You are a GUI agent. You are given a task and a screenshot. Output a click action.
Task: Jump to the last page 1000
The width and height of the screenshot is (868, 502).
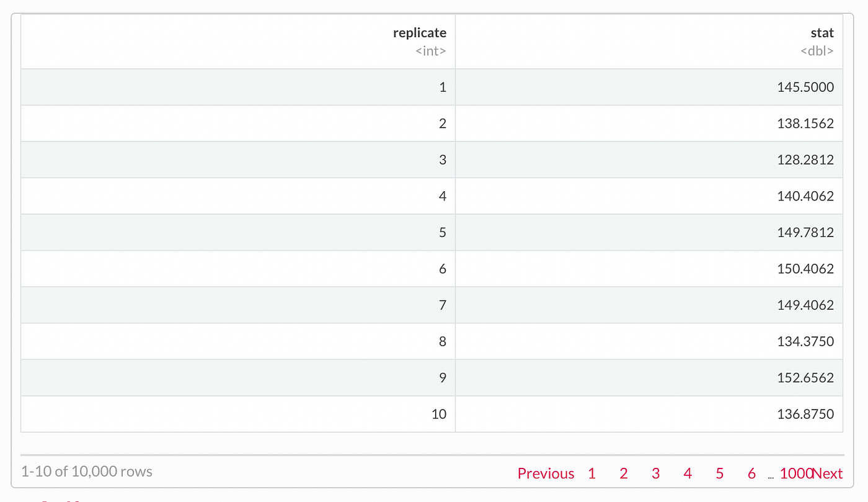click(x=795, y=473)
